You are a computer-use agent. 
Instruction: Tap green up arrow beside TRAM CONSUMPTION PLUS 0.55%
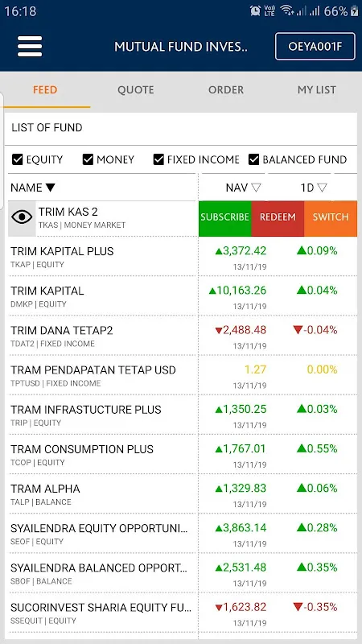(x=302, y=448)
